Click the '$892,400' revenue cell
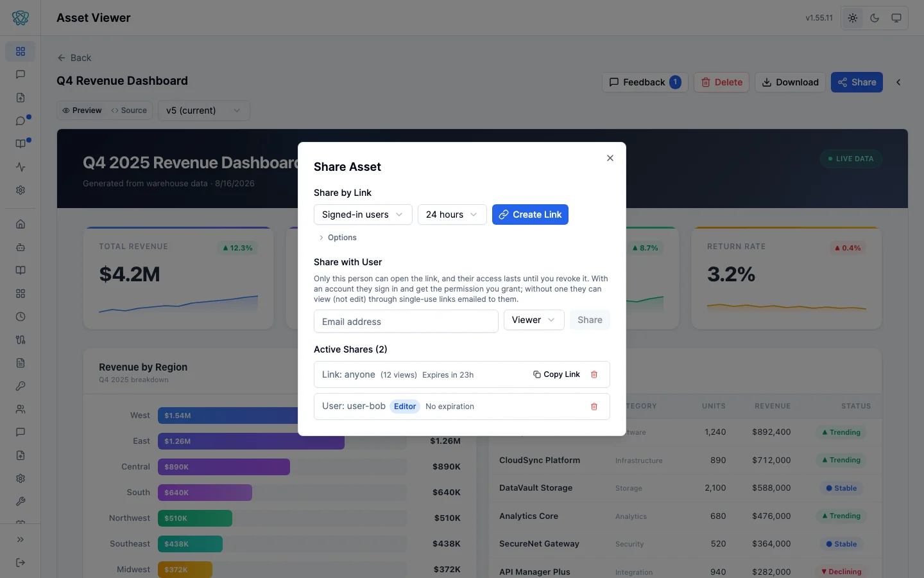 pos(771,432)
